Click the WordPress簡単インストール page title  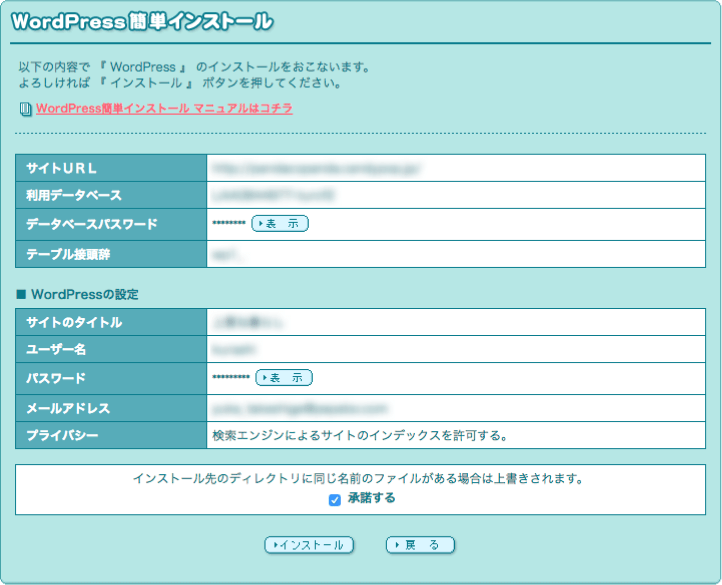142,22
